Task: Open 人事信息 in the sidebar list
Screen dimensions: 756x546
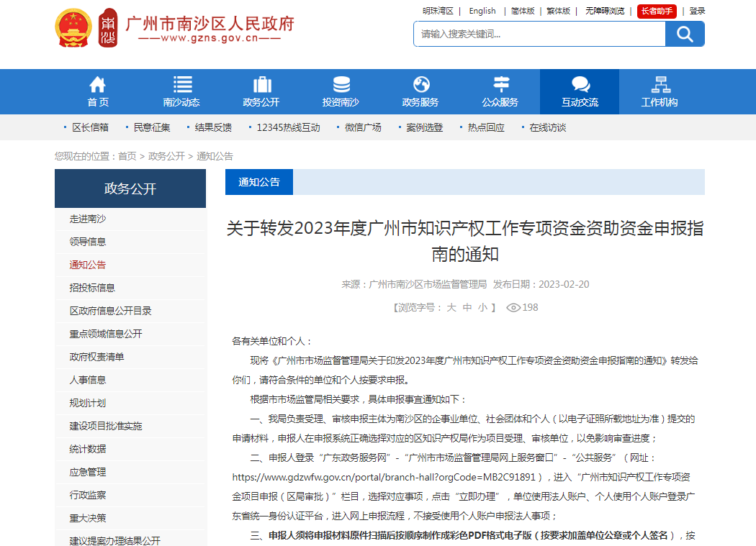Action: [88, 380]
